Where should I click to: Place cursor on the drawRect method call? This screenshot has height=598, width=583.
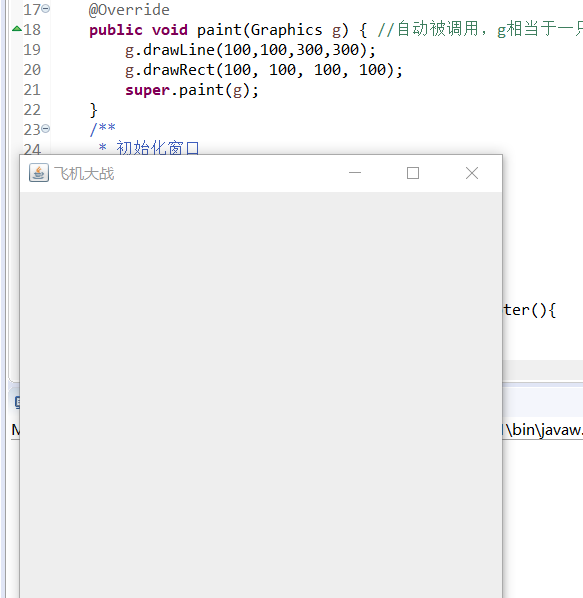point(179,70)
